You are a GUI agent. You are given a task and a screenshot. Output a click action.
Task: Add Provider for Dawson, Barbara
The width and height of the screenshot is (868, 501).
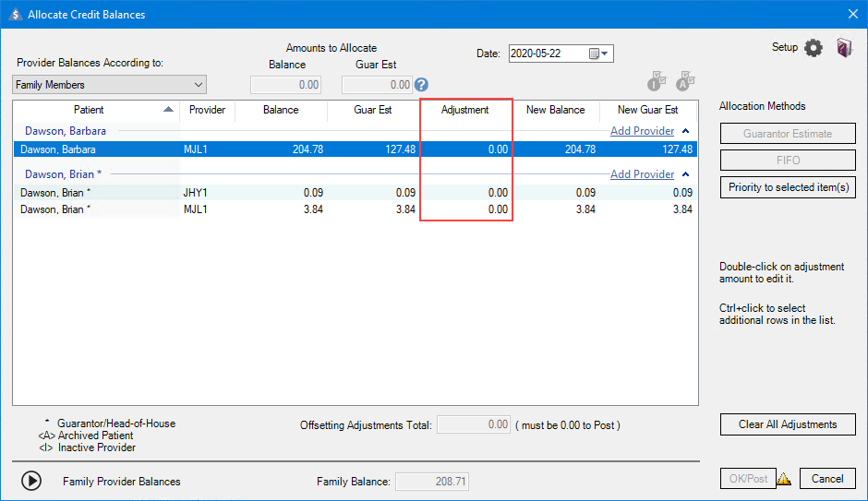click(x=642, y=131)
